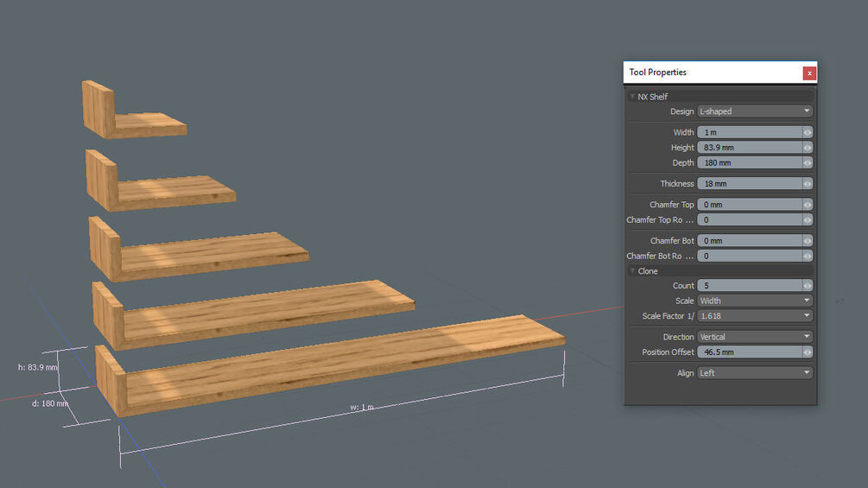The height and width of the screenshot is (488, 868).
Task: Click the Depth field showing 180 mm
Action: (750, 162)
